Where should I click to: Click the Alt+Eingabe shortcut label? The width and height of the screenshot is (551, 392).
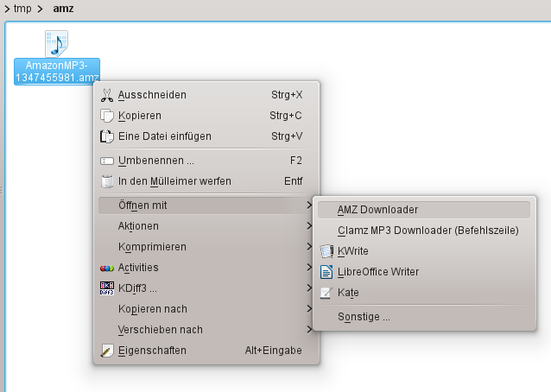coord(274,351)
